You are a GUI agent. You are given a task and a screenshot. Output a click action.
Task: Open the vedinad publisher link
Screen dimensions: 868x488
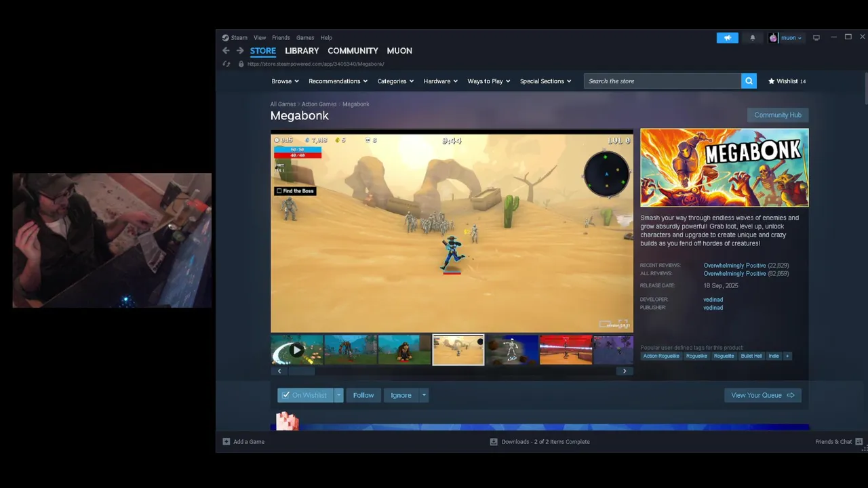point(713,308)
